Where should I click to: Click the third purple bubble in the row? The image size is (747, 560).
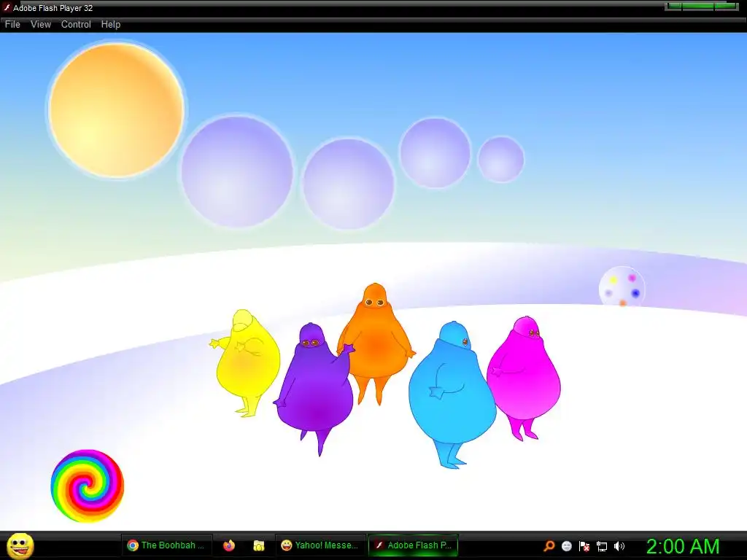(x=435, y=152)
